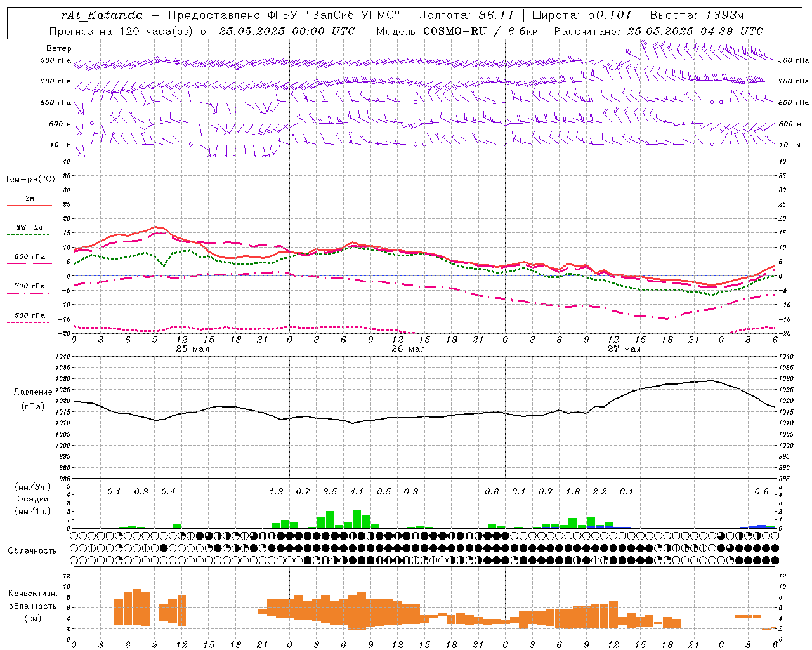Click the date label "25 мая"

[193, 349]
